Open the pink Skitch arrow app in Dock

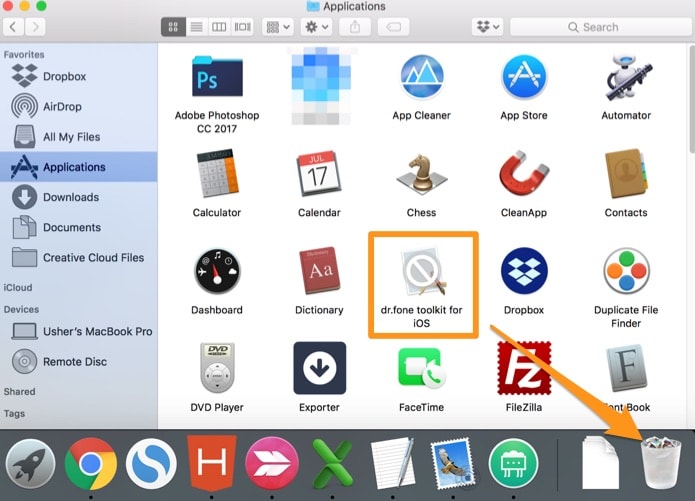coord(272,464)
